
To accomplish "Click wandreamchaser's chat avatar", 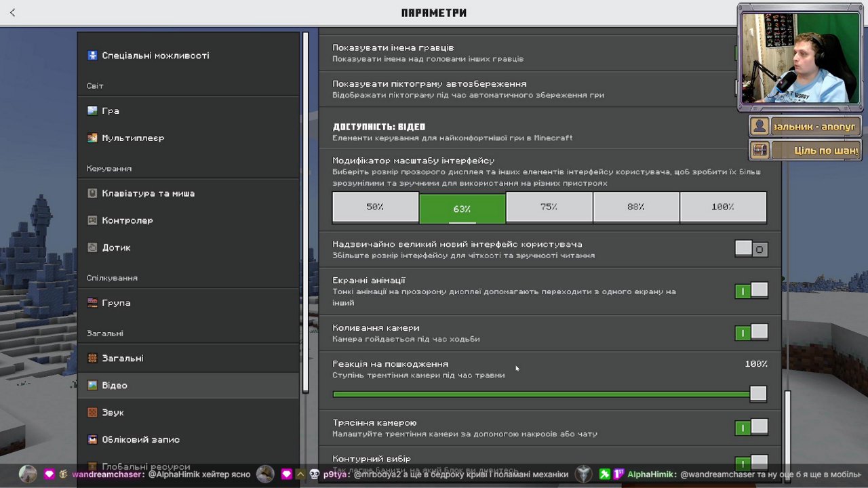I will [x=28, y=474].
